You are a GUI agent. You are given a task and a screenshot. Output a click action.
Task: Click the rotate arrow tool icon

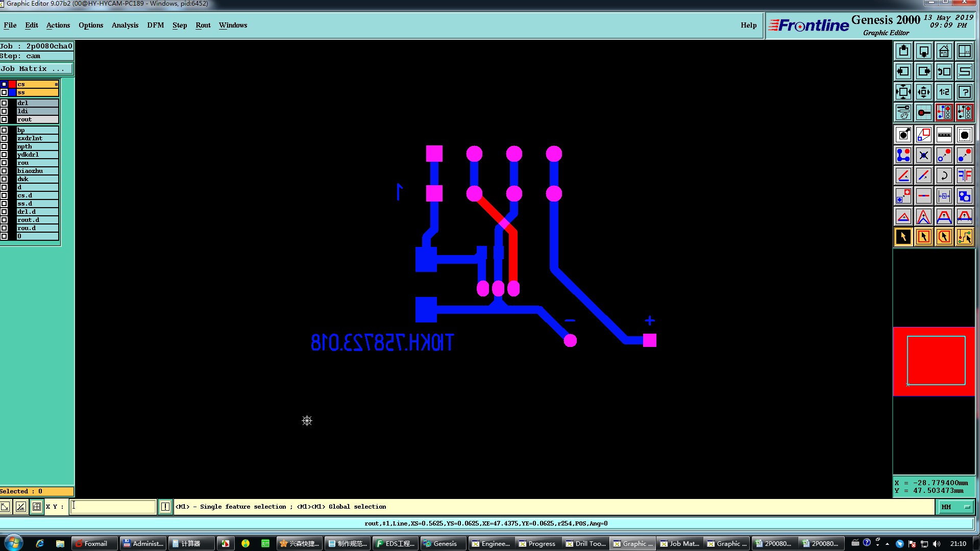944,176
